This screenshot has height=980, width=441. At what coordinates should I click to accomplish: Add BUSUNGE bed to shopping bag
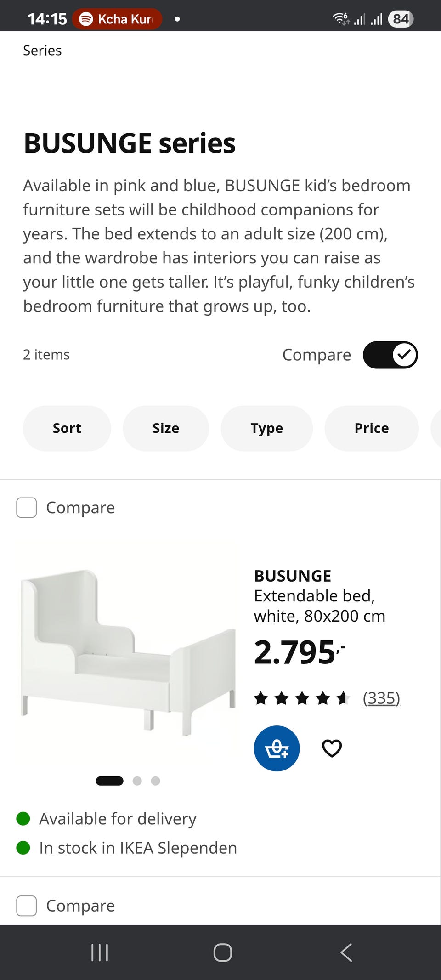pos(277,748)
